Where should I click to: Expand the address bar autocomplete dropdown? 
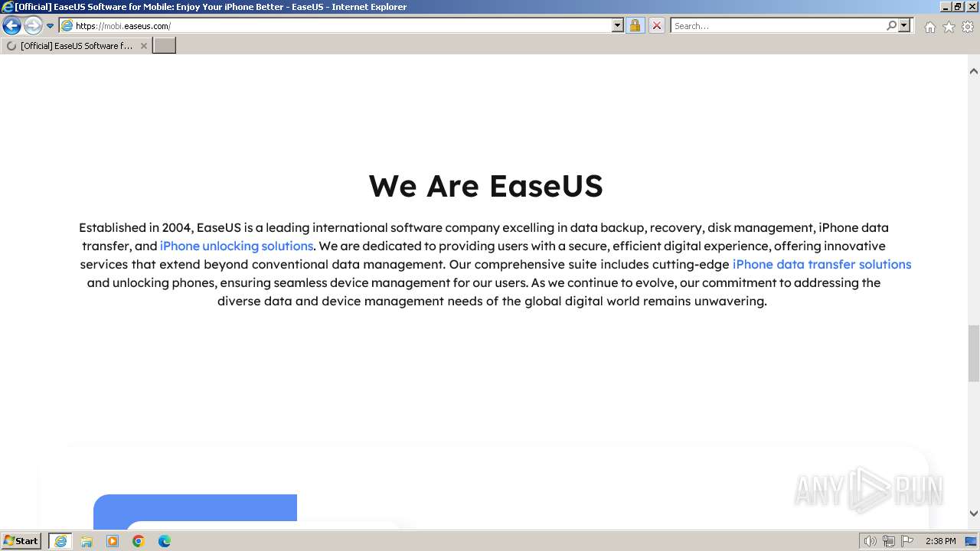click(x=618, y=26)
